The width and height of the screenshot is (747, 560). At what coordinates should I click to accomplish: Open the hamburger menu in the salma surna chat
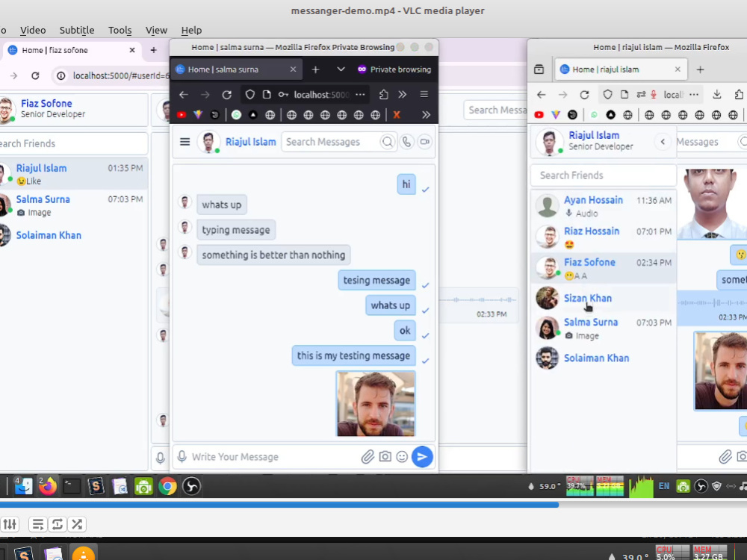[185, 142]
